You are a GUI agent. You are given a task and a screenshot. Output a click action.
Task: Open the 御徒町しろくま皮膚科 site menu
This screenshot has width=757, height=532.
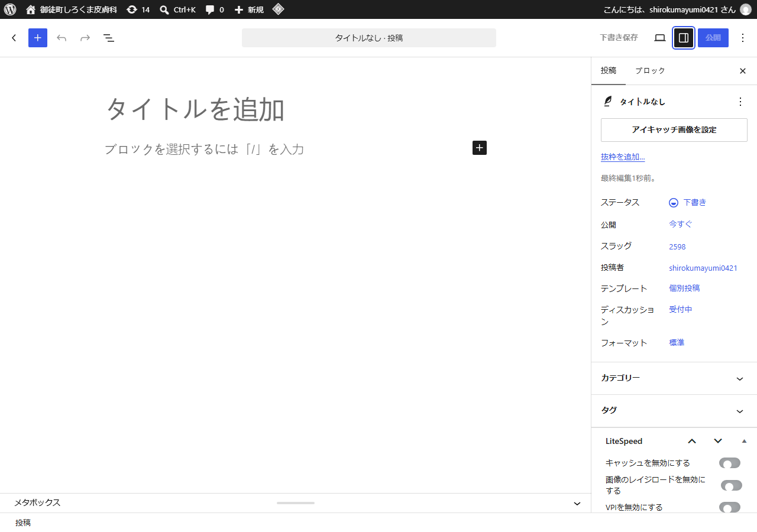tap(72, 9)
